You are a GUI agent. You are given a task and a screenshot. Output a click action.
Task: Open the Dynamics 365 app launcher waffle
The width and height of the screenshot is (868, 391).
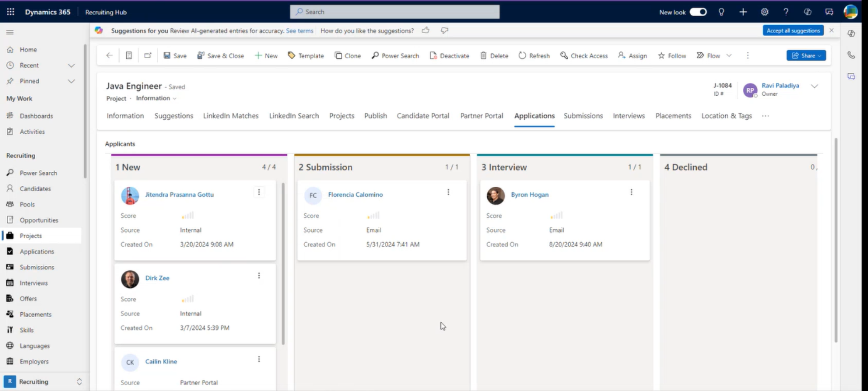click(10, 12)
